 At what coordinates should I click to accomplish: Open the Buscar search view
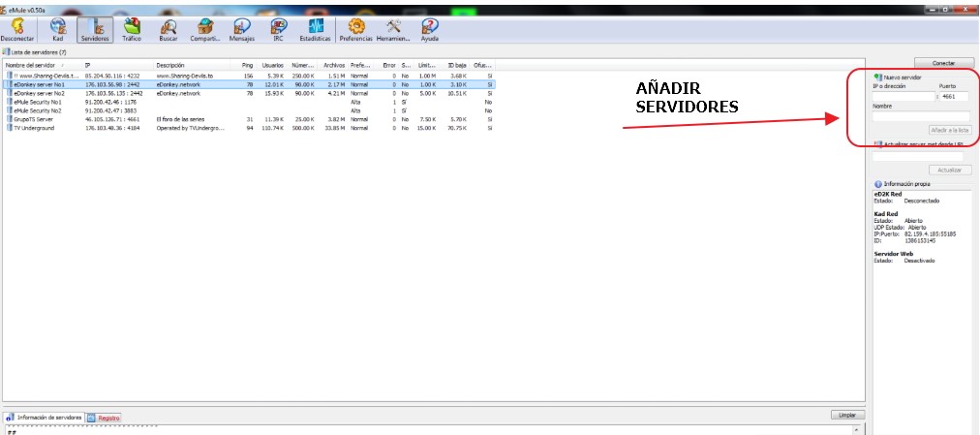coord(168,29)
